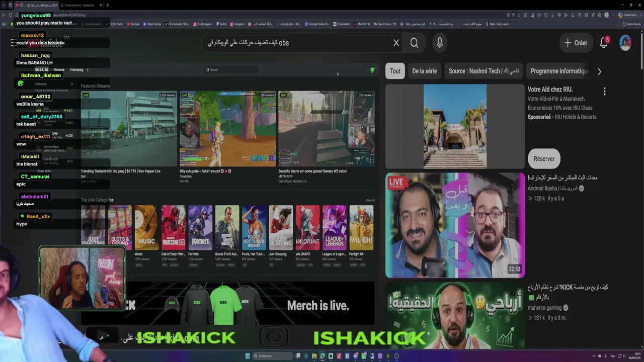The width and height of the screenshot is (644, 362).
Task: Open the Sam Pepper Thailand stream thumbnail
Action: click(129, 129)
